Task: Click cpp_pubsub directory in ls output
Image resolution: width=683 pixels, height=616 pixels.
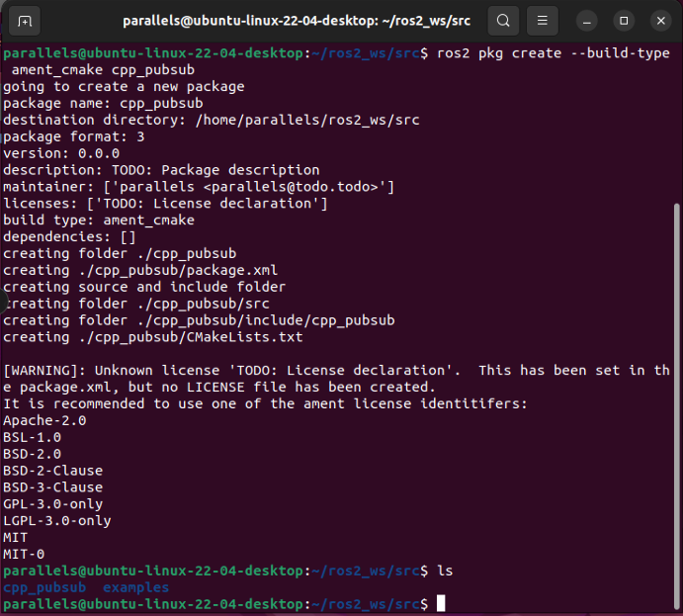Action: point(44,587)
